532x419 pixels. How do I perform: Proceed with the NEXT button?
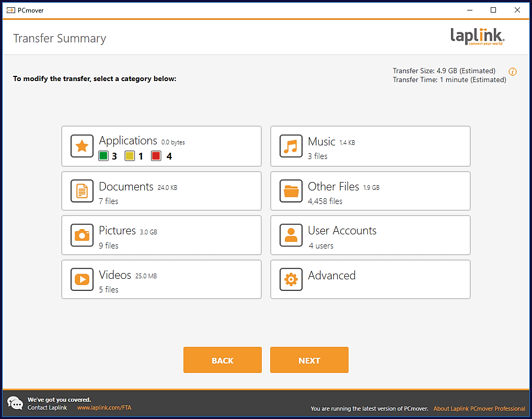pos(309,360)
